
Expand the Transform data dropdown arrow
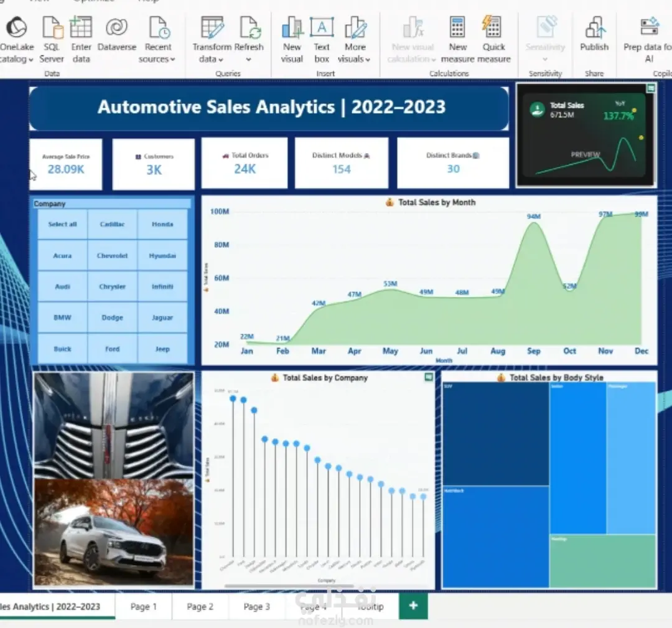(x=220, y=60)
